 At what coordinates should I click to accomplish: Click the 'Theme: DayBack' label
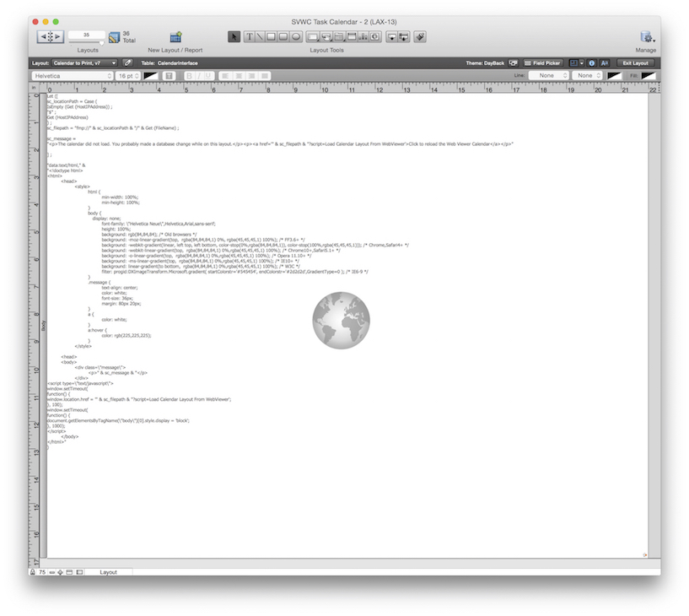coord(485,63)
